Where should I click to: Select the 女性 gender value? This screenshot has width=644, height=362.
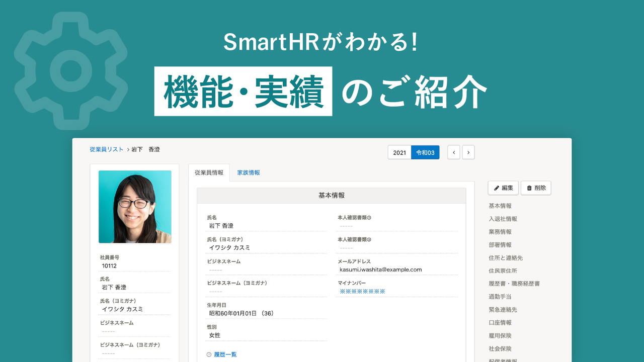coord(215,335)
